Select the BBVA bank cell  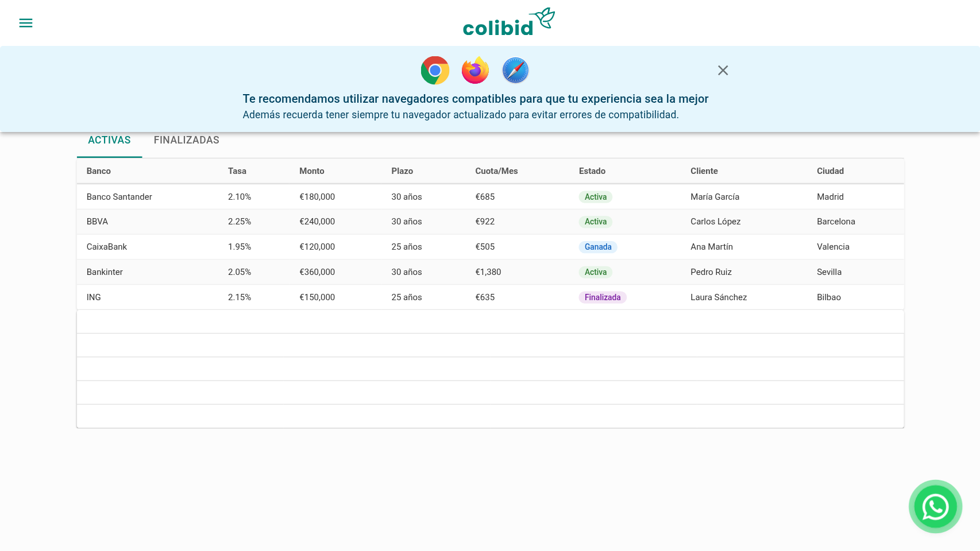(x=97, y=222)
